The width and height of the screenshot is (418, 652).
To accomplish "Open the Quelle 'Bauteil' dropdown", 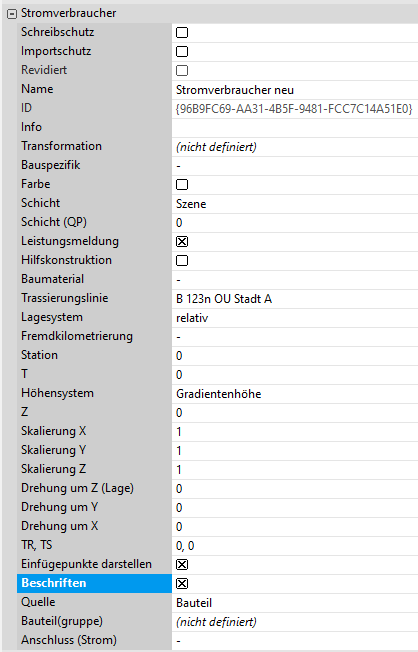I will click(295, 603).
